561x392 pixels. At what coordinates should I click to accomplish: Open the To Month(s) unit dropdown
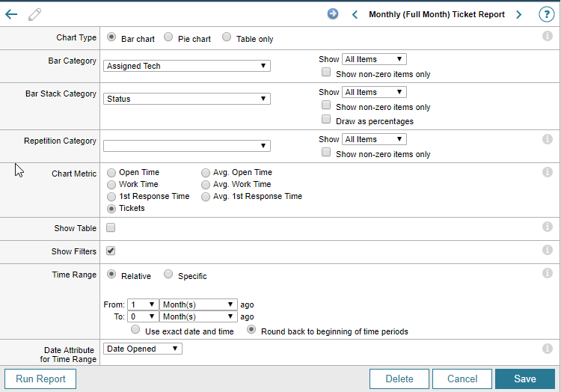click(198, 316)
